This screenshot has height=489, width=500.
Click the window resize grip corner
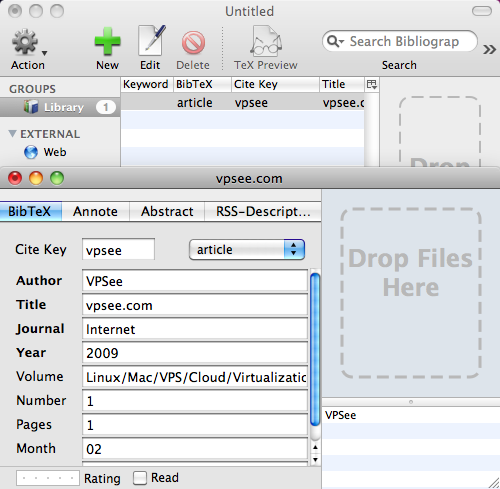point(494,483)
